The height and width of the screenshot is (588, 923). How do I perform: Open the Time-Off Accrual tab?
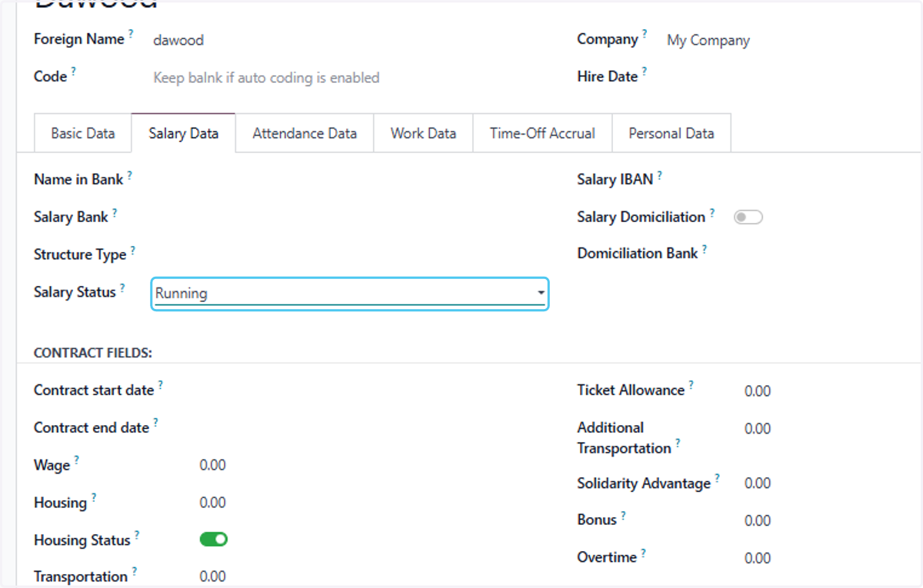point(542,133)
